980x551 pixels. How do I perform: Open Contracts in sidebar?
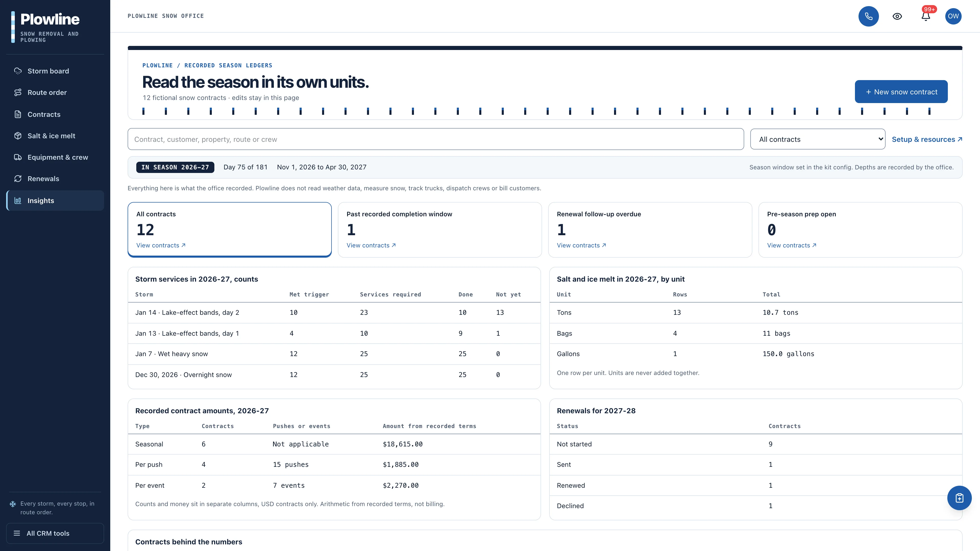55,114
